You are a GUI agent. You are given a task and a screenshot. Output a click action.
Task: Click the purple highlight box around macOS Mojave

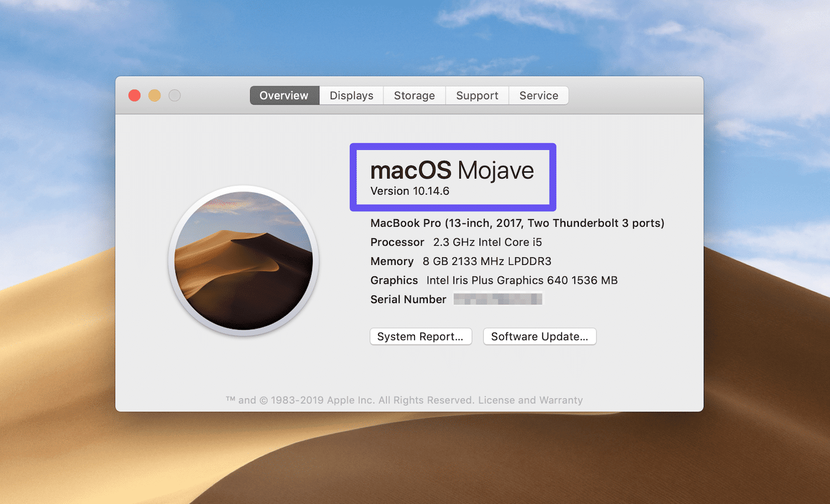click(453, 146)
